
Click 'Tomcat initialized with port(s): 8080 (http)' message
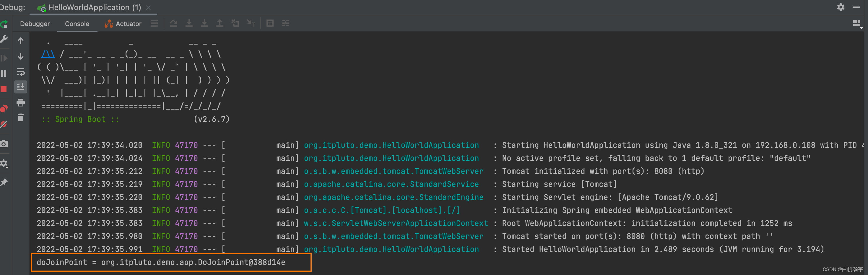point(603,171)
